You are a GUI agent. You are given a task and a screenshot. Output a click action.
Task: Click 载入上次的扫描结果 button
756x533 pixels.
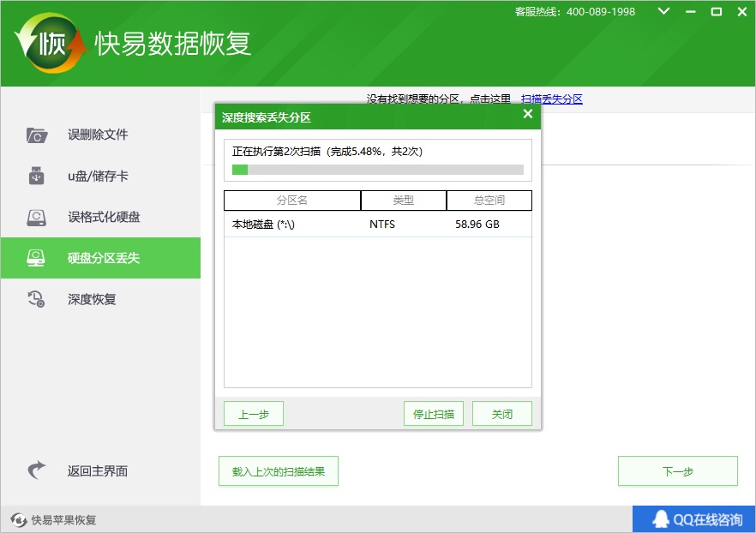279,471
